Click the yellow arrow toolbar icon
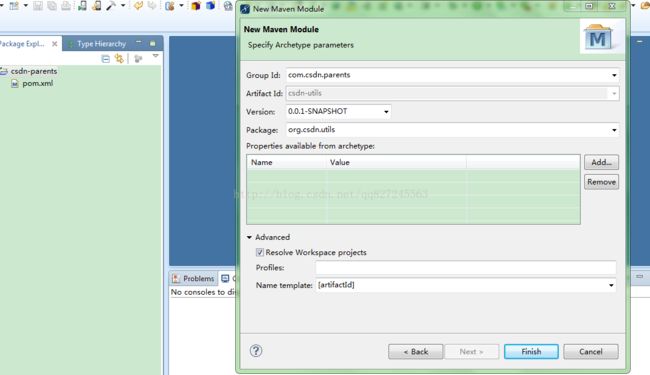The image size is (650, 375). (138, 6)
